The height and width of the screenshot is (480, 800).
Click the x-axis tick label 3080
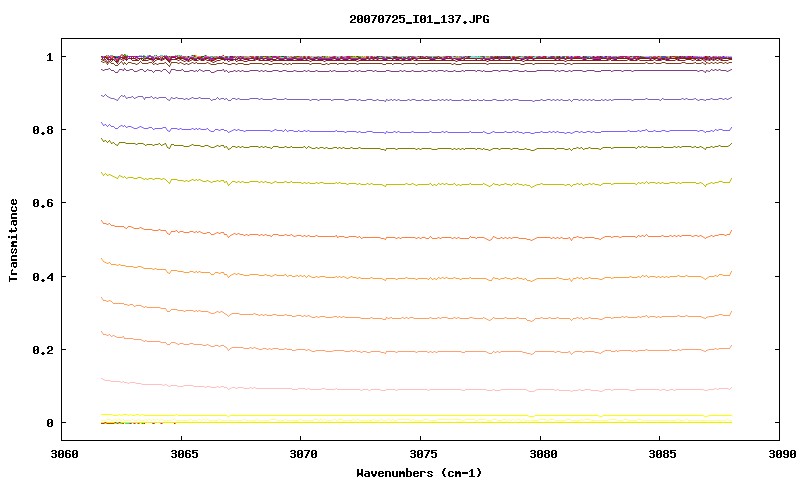coord(543,454)
